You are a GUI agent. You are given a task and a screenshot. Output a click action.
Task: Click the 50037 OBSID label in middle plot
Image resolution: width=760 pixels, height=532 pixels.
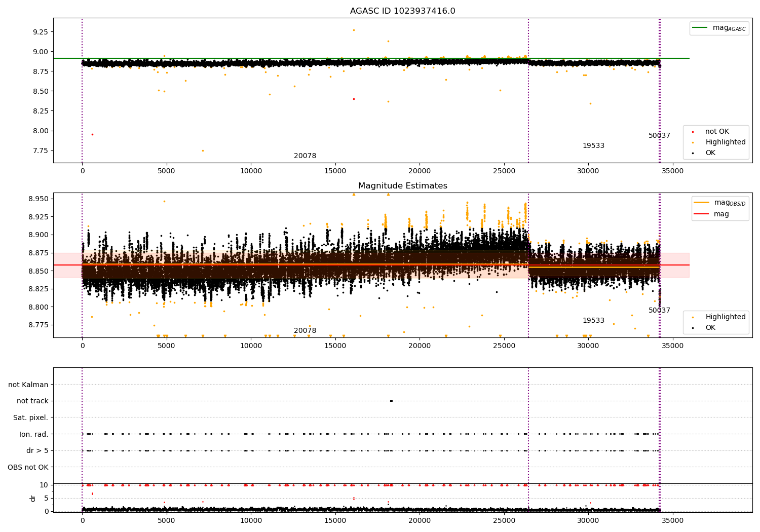659,311
